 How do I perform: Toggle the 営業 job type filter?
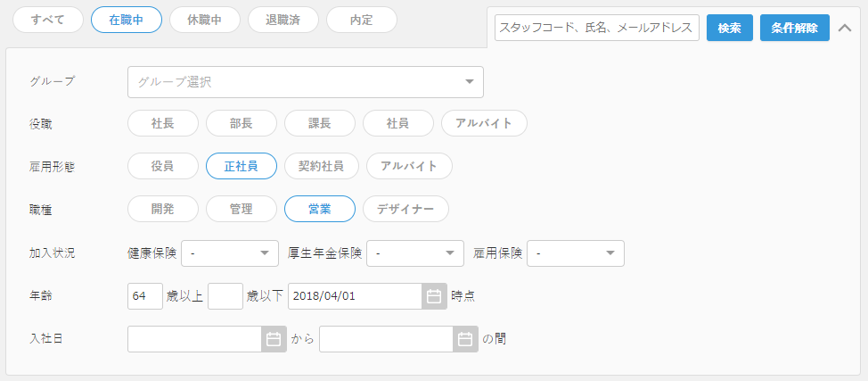(x=319, y=209)
